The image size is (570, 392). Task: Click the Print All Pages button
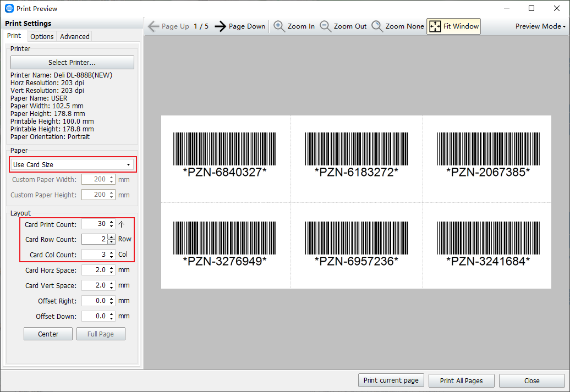[x=461, y=380]
